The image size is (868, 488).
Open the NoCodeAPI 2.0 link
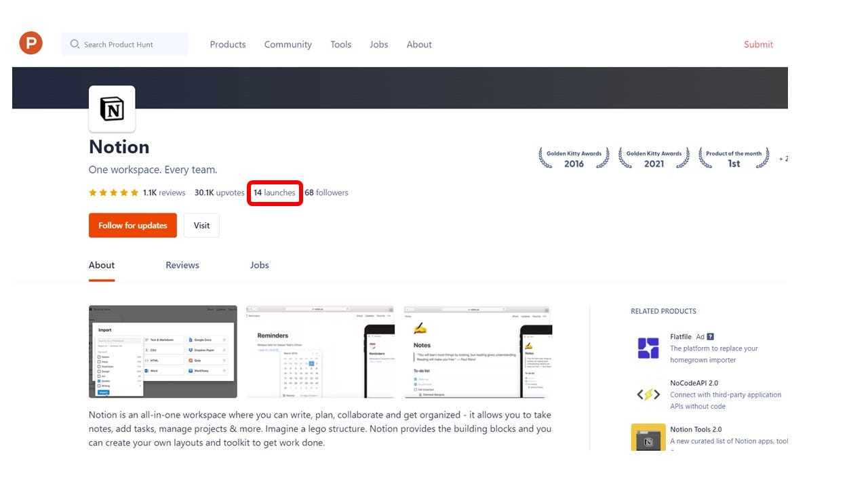coord(696,383)
